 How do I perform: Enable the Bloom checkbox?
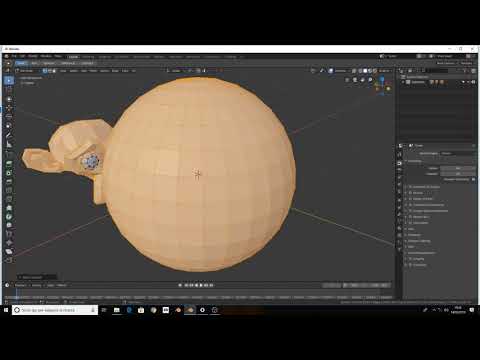pos(410,193)
